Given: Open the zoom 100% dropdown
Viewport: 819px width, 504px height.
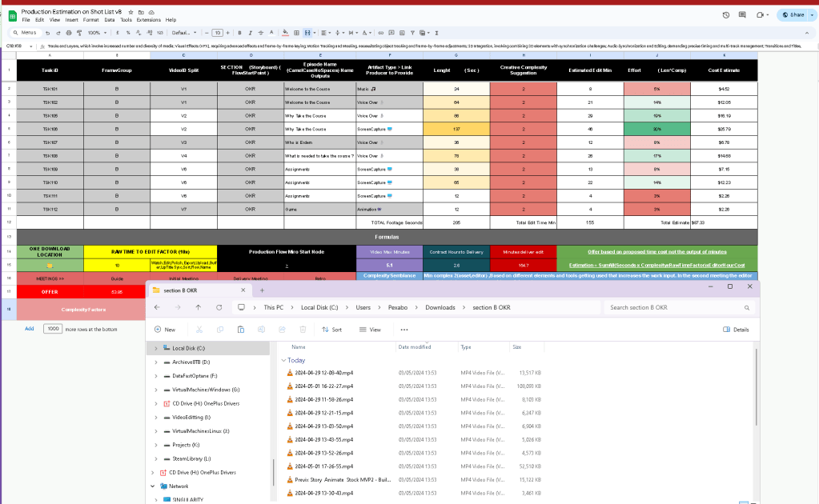Looking at the screenshot, I should [x=97, y=33].
